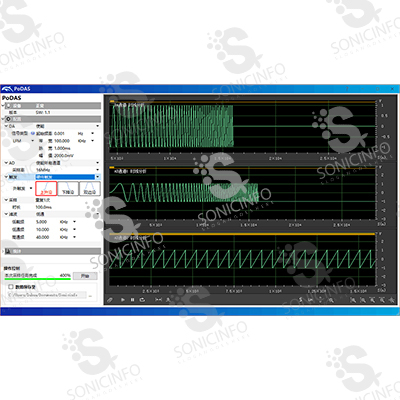Collapse the highlighted blue trigger row
This screenshot has height=400, width=400.
click(x=6, y=177)
